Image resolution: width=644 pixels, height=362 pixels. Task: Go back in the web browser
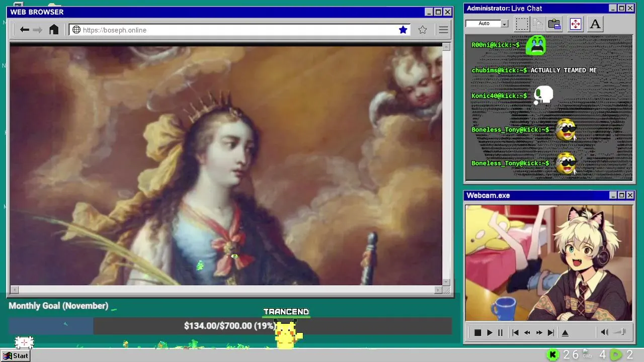tap(24, 30)
